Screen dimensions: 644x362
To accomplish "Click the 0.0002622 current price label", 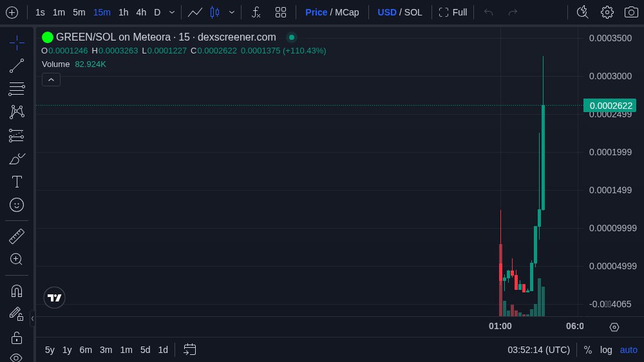I will (x=609, y=106).
